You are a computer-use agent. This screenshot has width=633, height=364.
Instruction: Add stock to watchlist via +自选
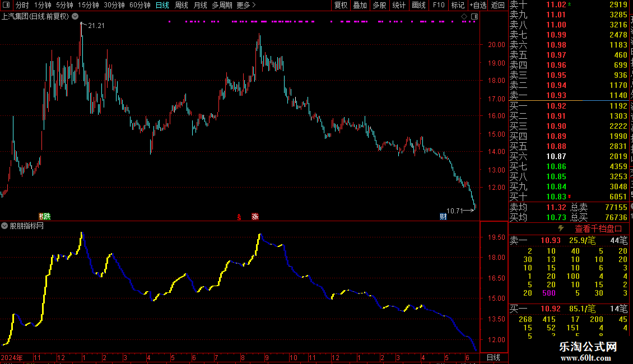478,5
